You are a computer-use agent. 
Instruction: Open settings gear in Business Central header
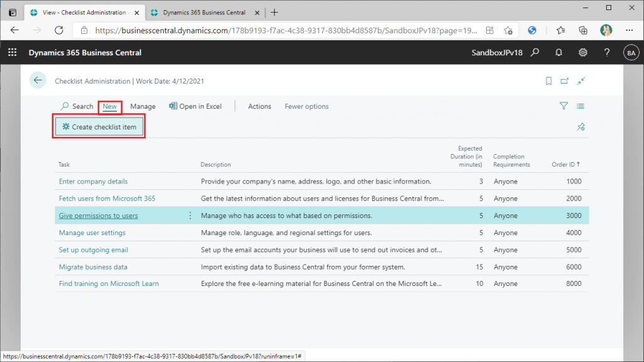coord(583,53)
